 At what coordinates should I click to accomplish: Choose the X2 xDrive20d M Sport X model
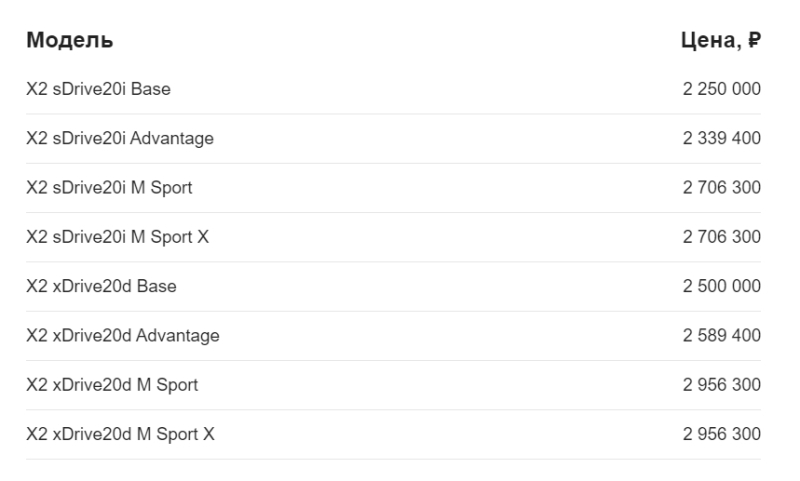tap(120, 434)
